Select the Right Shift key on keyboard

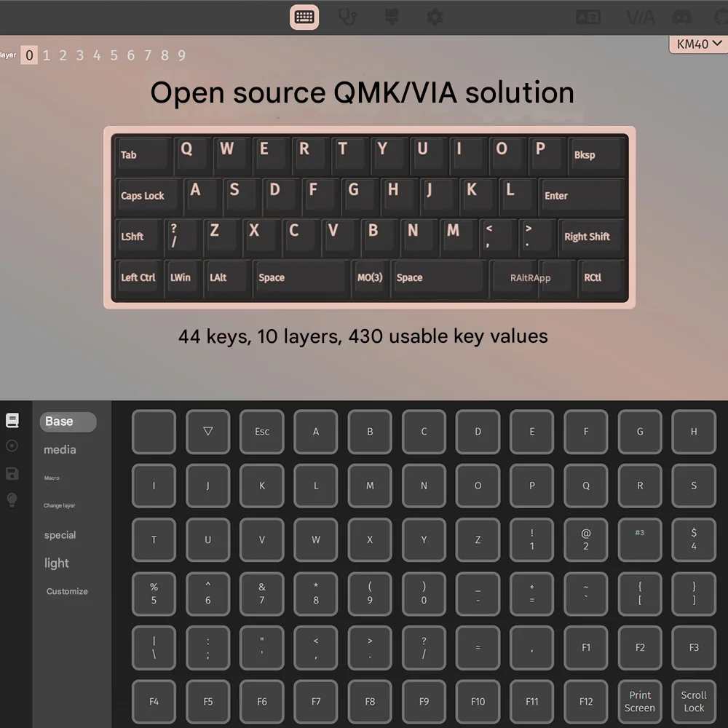(x=591, y=237)
